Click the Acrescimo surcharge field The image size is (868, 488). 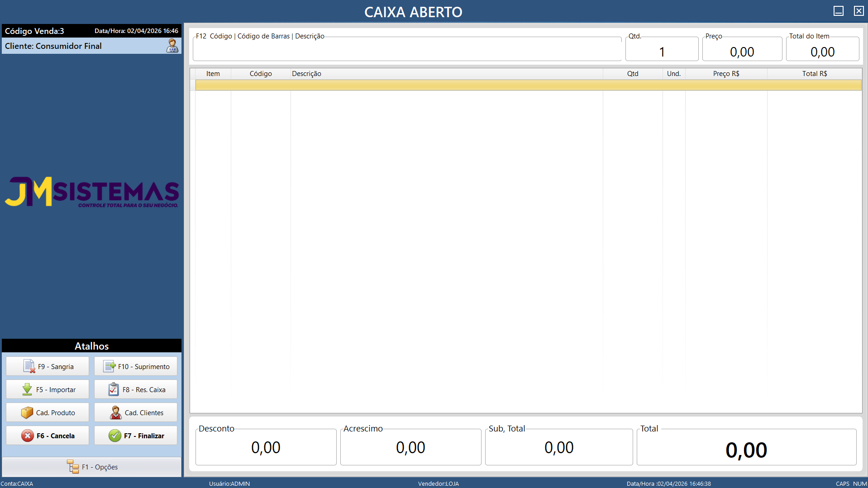pos(410,447)
